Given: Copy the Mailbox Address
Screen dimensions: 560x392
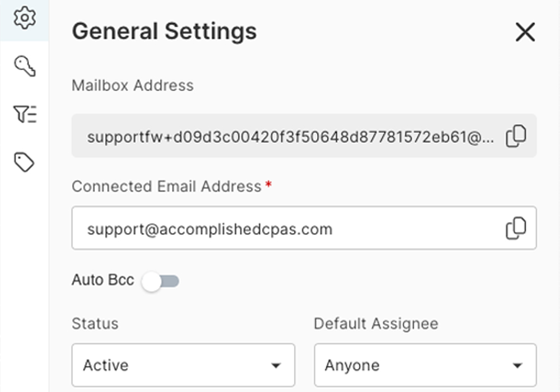Looking at the screenshot, I should click(516, 136).
